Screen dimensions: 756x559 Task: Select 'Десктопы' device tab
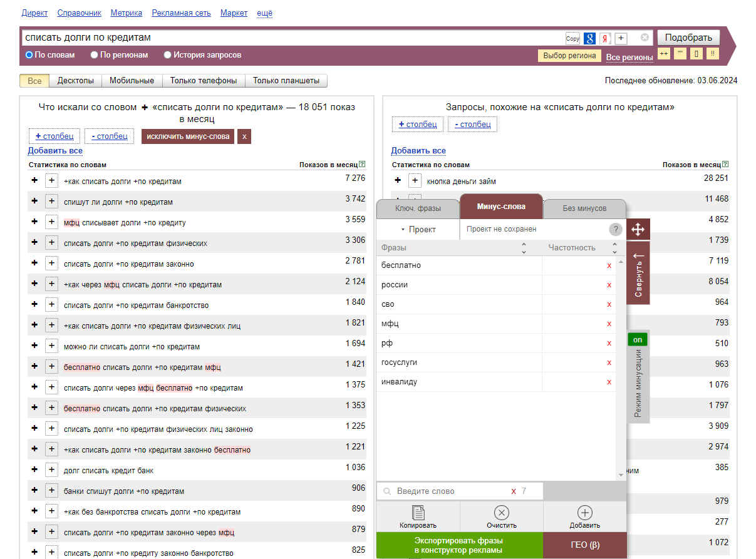(x=76, y=81)
